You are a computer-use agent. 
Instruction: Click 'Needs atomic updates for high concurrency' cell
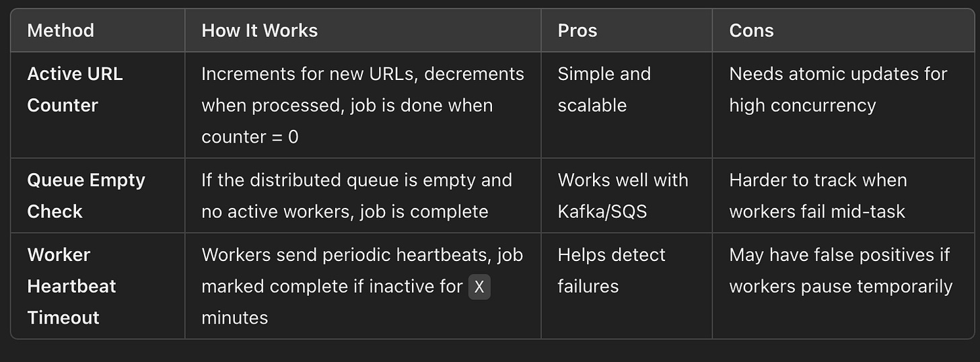click(843, 105)
